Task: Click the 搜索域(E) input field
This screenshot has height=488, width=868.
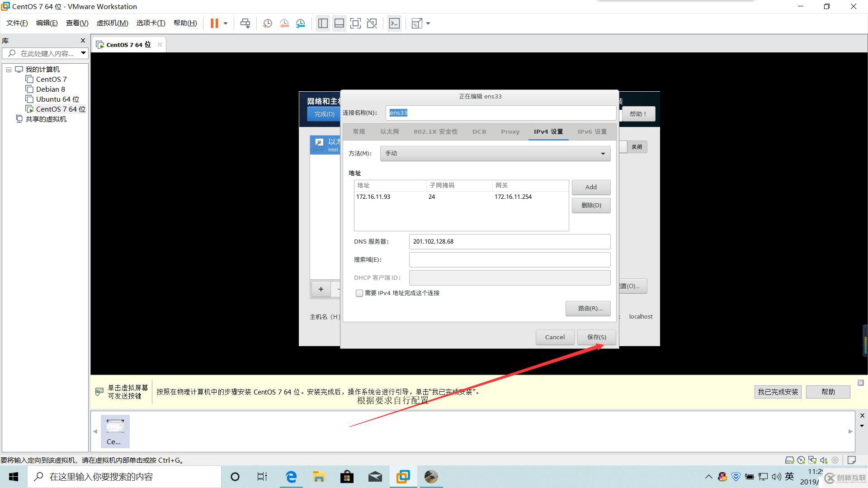Action: coord(509,259)
